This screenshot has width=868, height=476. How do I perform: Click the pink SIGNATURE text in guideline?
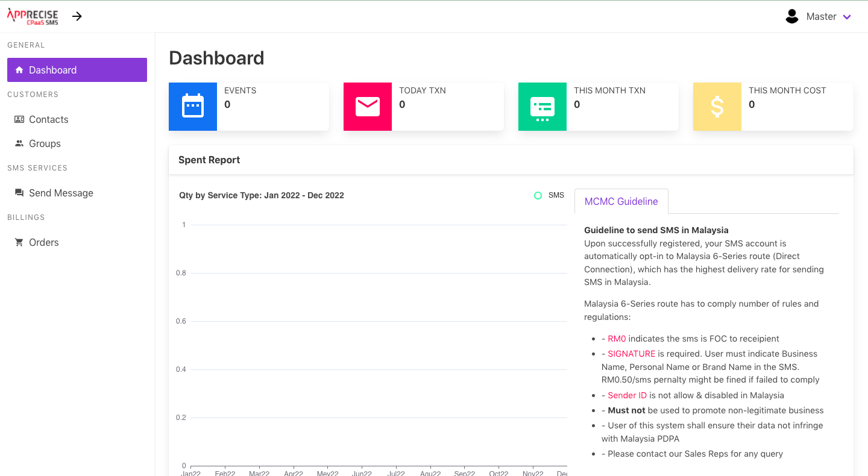coord(631,354)
